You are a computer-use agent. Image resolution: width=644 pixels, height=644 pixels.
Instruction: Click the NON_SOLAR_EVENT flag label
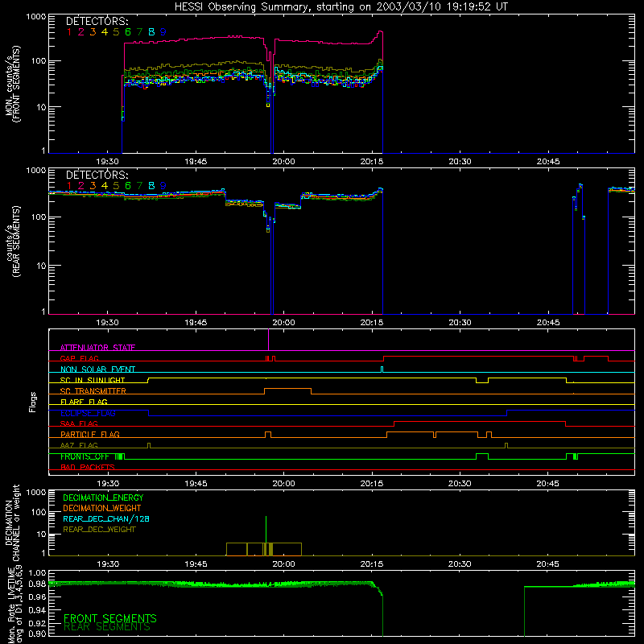(97, 369)
